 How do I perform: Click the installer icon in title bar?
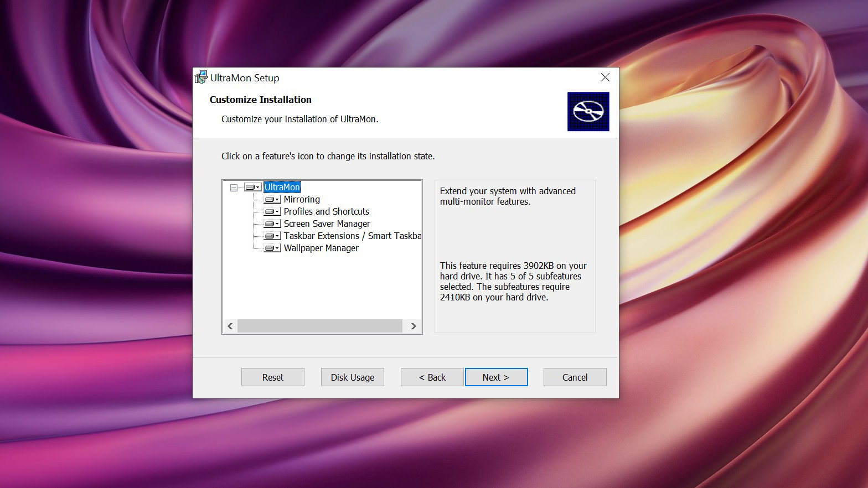(201, 78)
